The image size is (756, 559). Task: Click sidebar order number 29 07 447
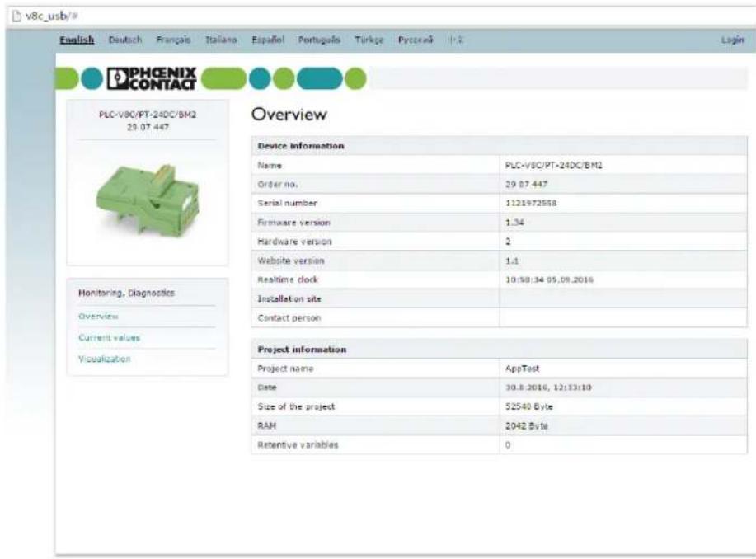(x=148, y=127)
